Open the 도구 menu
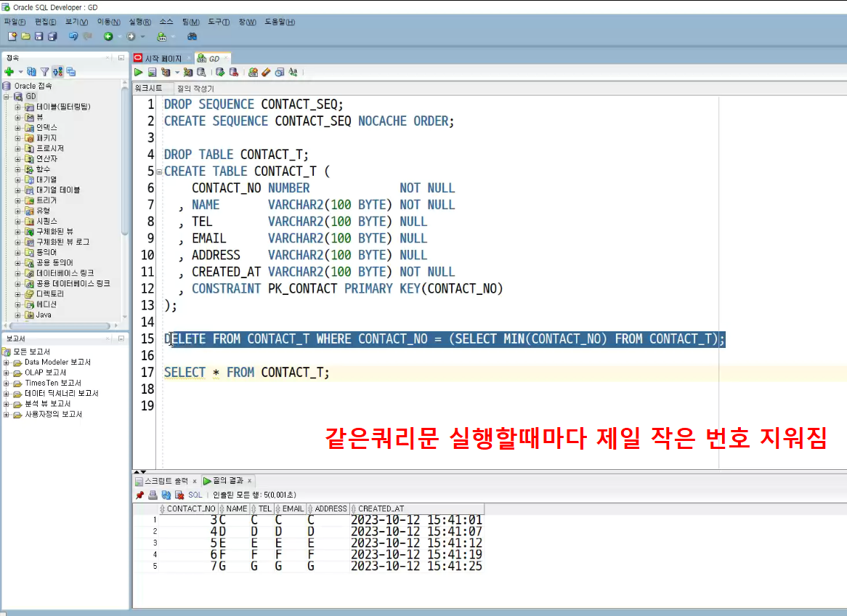Image resolution: width=847 pixels, height=616 pixels. pos(219,22)
